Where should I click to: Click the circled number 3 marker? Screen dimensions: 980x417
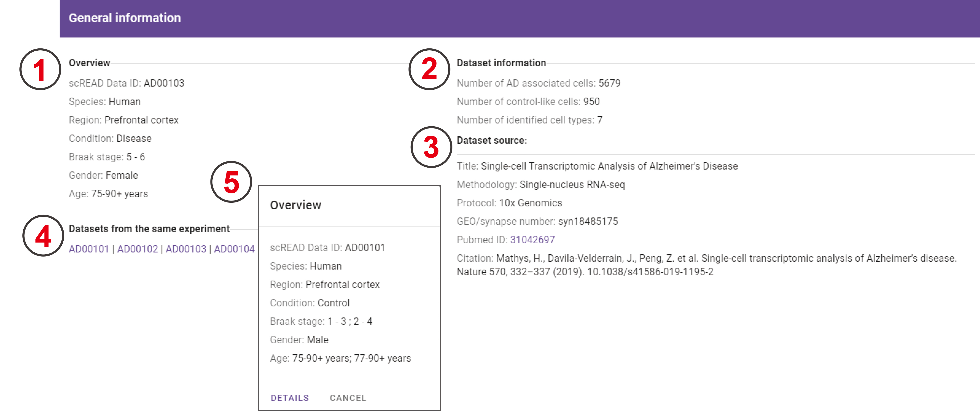tap(431, 147)
